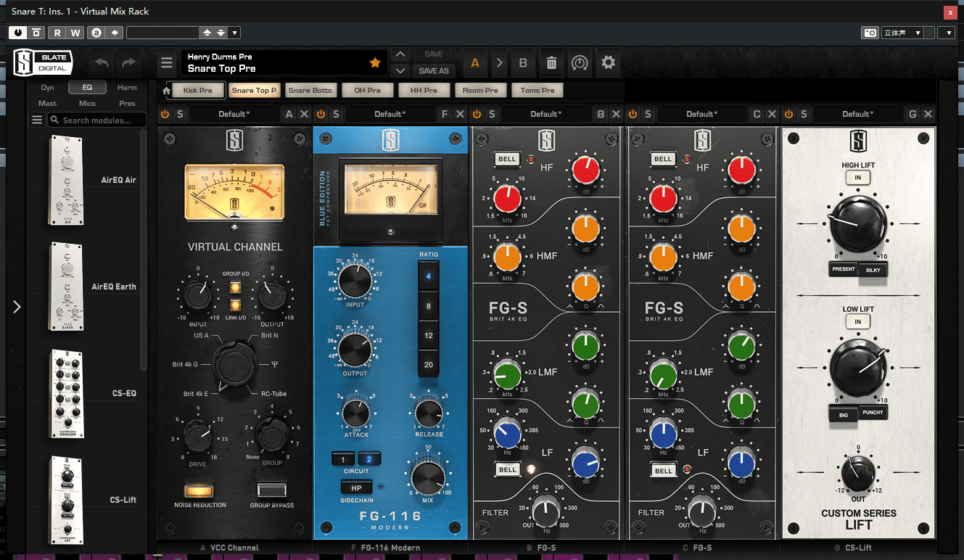Open module list hamburger menu
The height and width of the screenshot is (560, 964).
[x=37, y=120]
